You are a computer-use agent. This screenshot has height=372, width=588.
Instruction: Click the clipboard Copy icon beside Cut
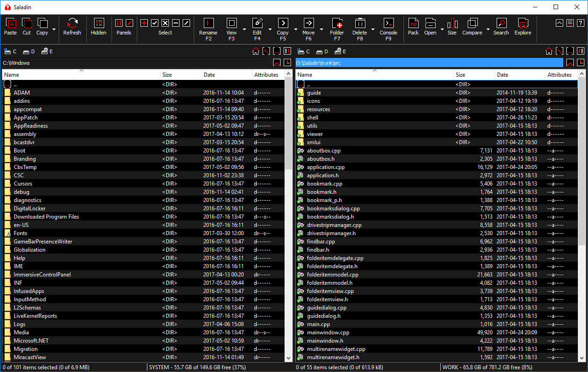point(42,23)
